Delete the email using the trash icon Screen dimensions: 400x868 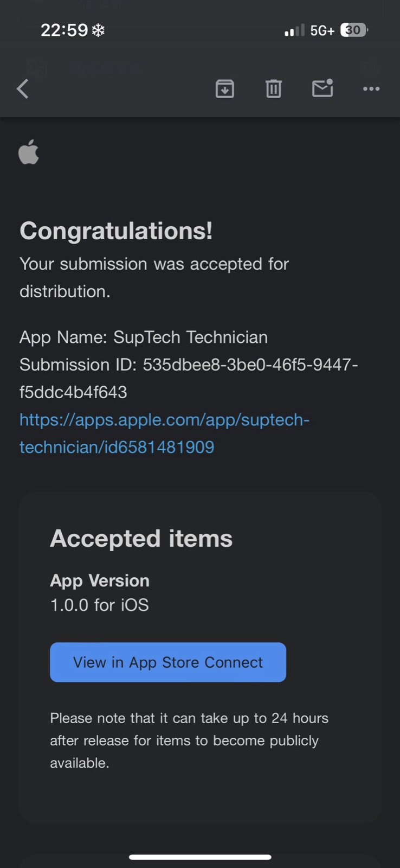click(273, 88)
